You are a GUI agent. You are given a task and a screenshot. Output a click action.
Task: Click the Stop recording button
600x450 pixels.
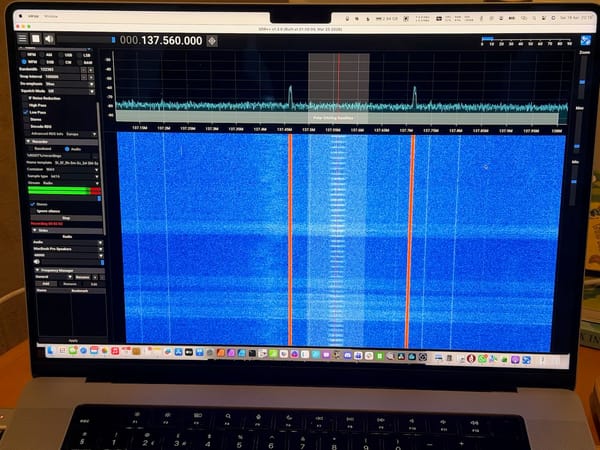[x=63, y=217]
